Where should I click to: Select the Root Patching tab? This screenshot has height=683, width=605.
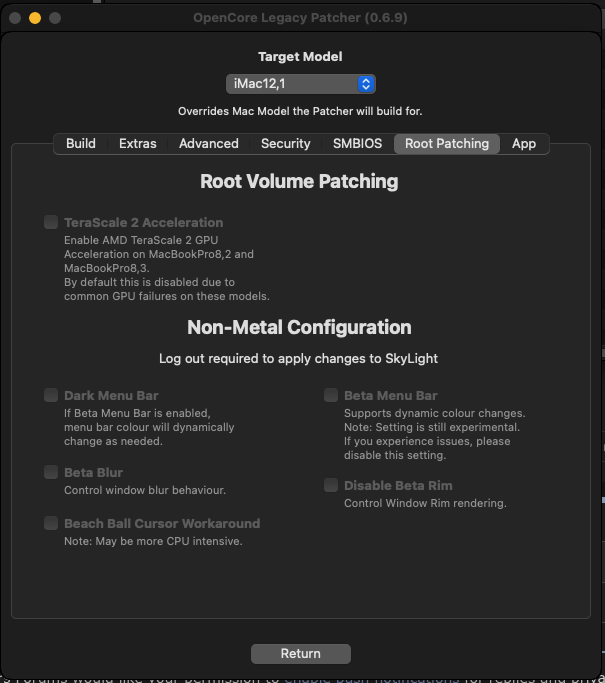[447, 144]
